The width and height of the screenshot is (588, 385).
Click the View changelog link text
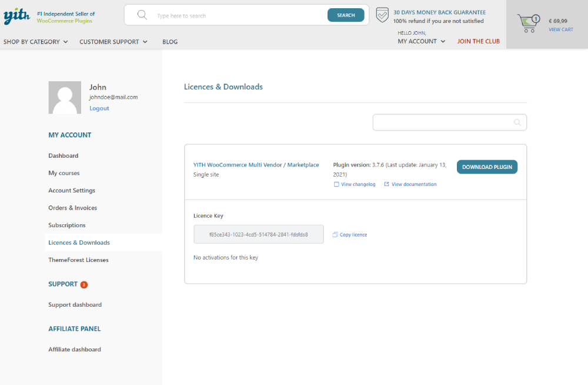click(358, 184)
